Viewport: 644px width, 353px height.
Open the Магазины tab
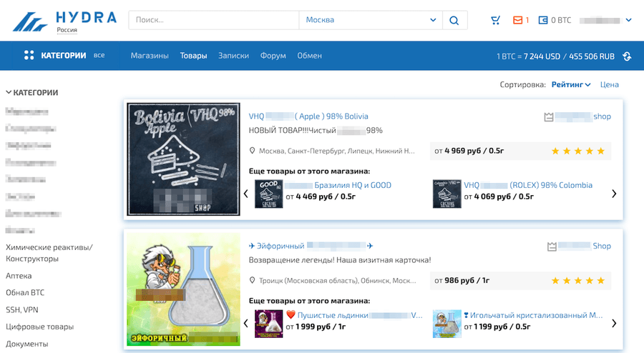click(150, 56)
